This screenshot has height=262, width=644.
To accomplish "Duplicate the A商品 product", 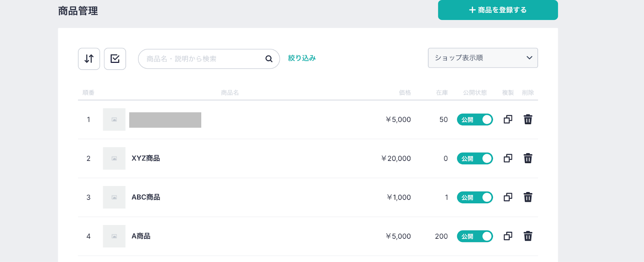I will [x=508, y=236].
